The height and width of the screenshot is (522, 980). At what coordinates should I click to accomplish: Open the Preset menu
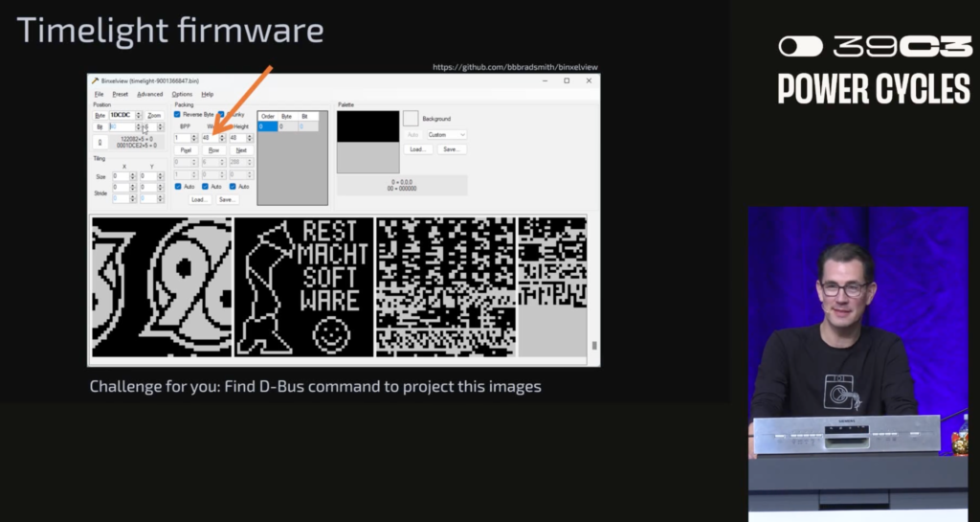(120, 94)
